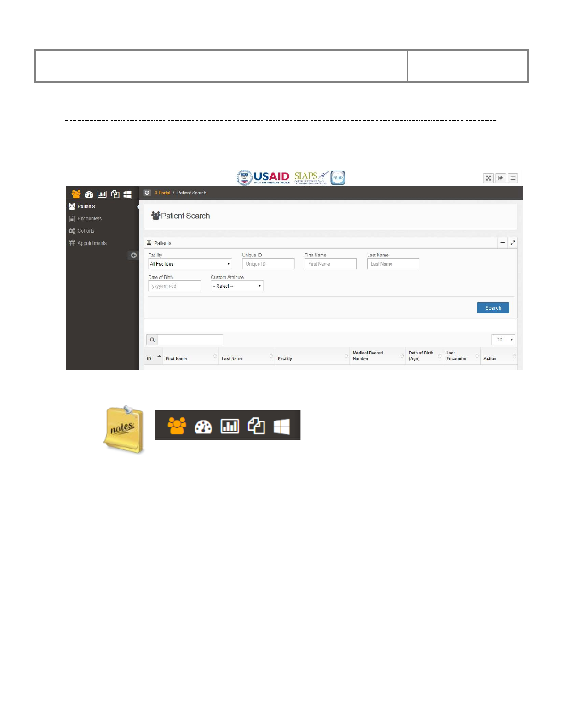Sort by Last Encounter column header
This screenshot has width=563, height=728.
pyautogui.click(x=462, y=357)
